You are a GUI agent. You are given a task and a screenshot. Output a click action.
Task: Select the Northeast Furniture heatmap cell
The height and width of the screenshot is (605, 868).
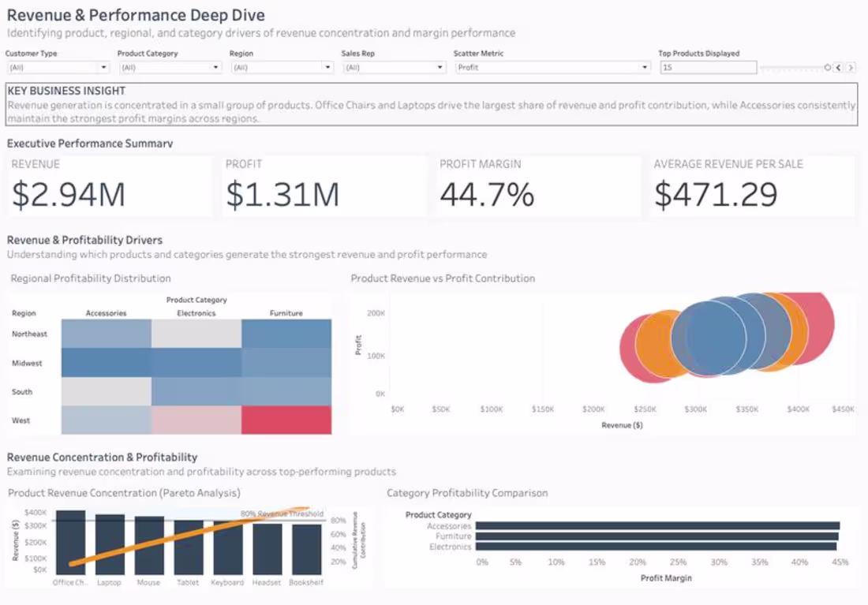click(286, 334)
